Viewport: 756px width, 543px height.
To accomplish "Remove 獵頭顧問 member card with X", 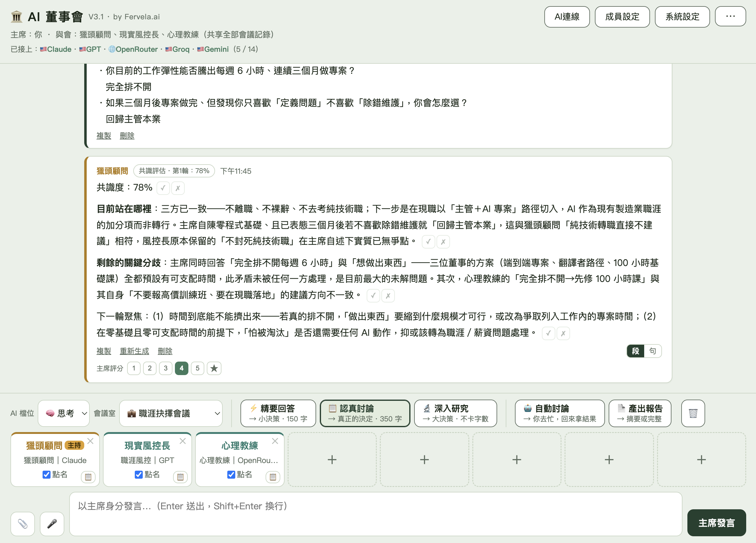I will tap(90, 441).
